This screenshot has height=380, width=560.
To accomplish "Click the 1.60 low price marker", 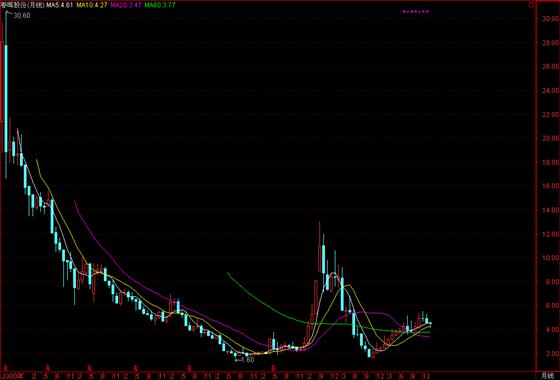I will 245,360.
